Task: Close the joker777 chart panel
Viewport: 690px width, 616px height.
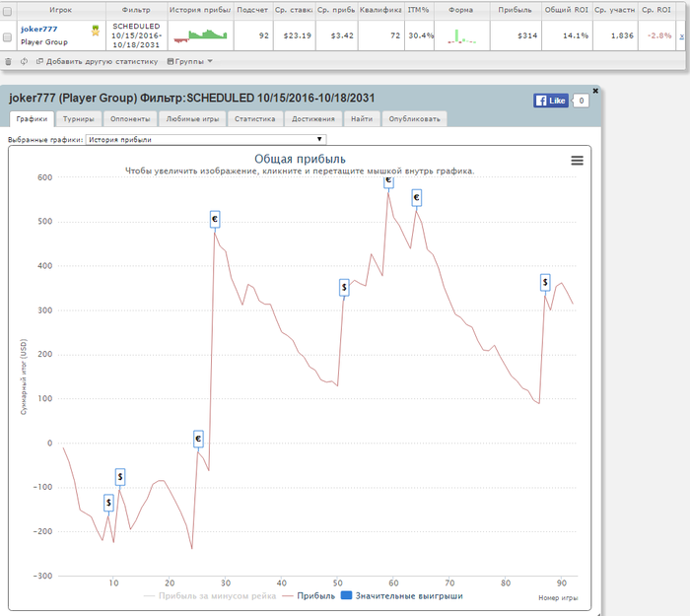Action: click(x=595, y=91)
